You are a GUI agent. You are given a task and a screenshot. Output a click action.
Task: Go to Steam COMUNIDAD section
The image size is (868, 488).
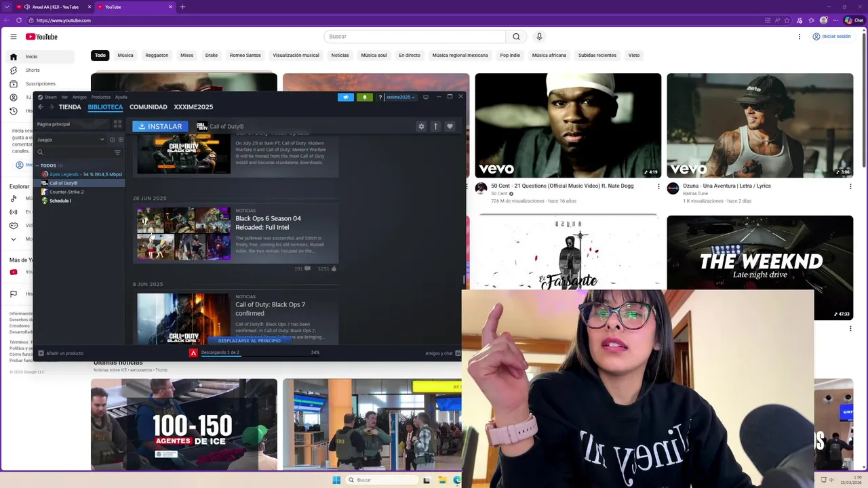tap(148, 107)
